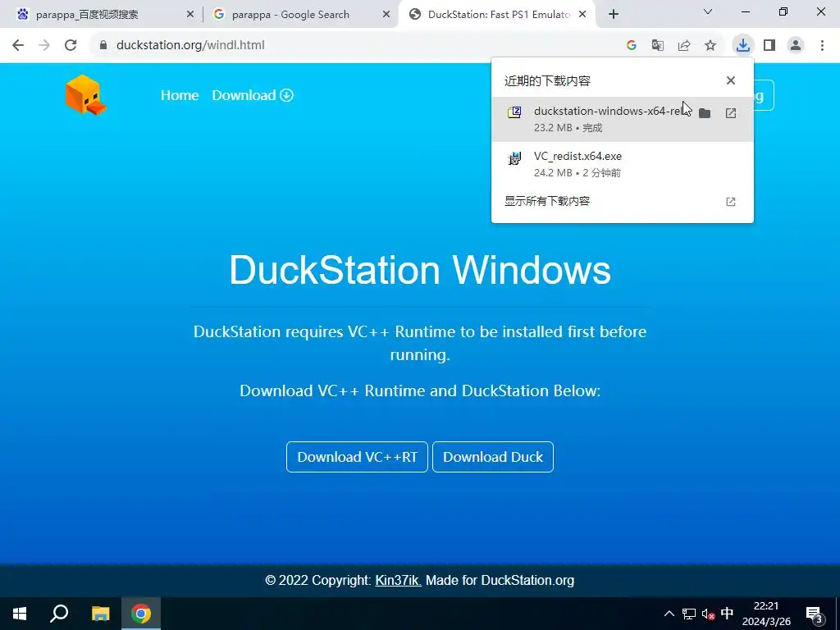Image resolution: width=840 pixels, height=630 pixels.
Task: Share this page icon
Action: click(x=684, y=46)
